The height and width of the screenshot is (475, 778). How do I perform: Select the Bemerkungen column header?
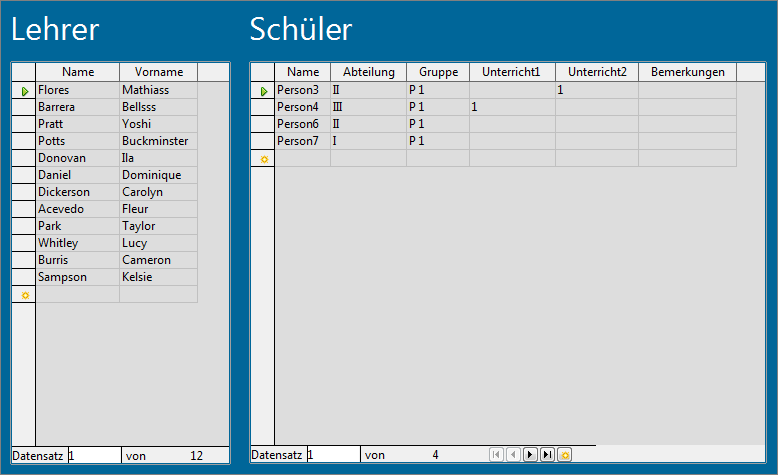click(x=687, y=72)
